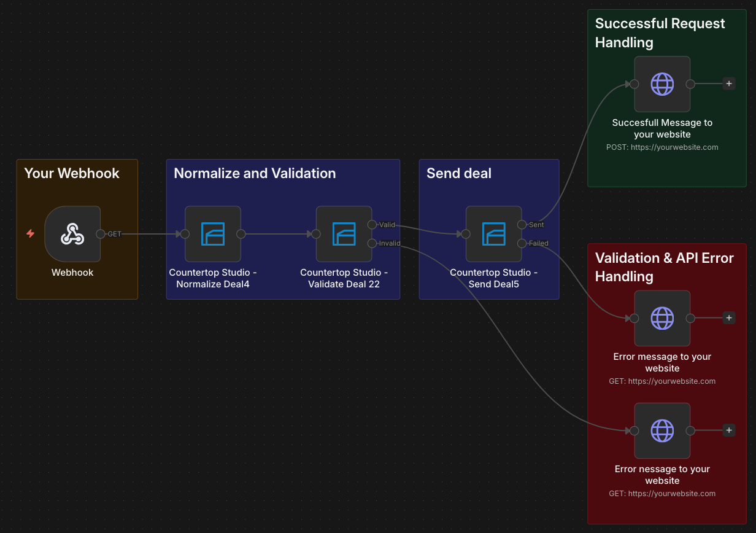Select the 'Normalize and Validation' sticky note heading

pos(255,173)
